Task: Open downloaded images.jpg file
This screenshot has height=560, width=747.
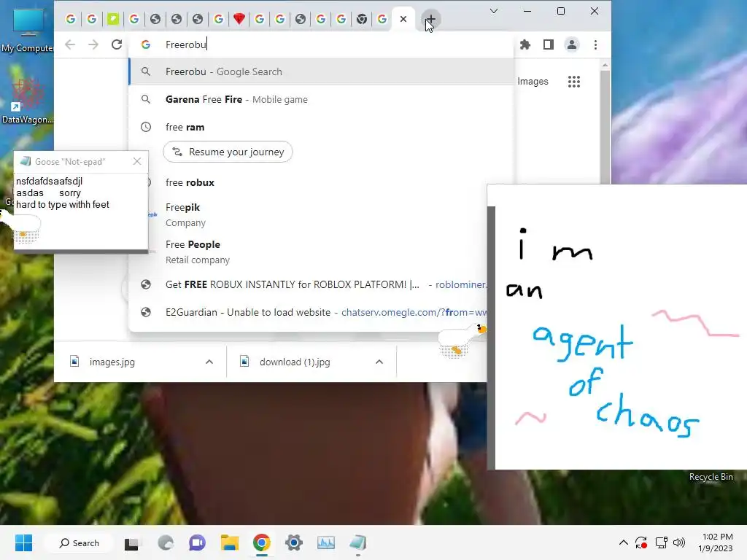Action: pos(112,362)
